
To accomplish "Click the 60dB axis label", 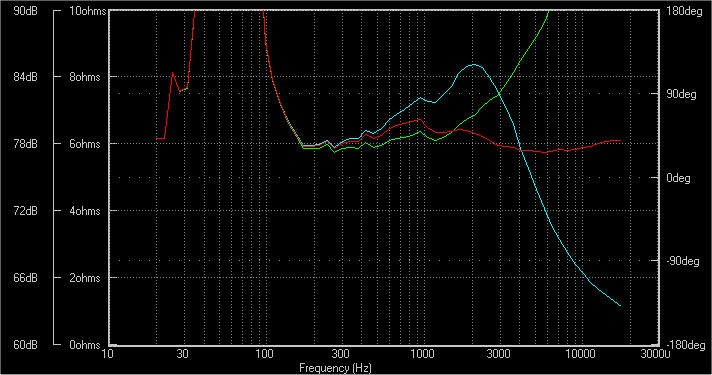I will 25,345.
